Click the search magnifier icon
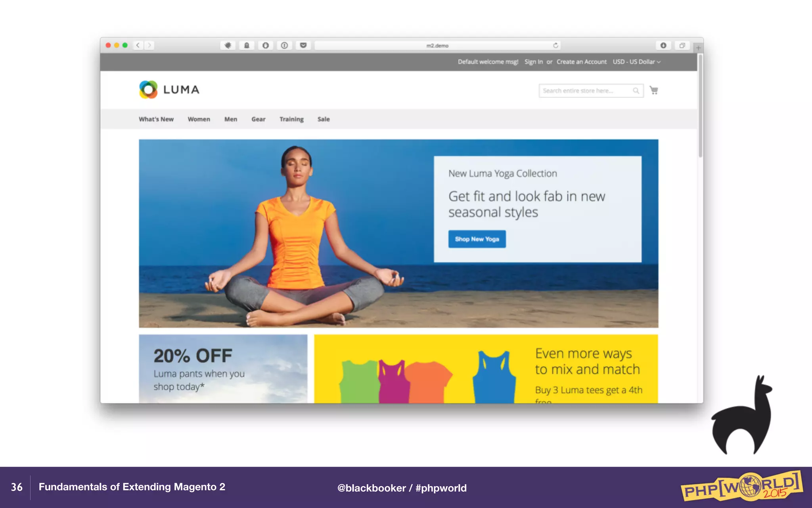Viewport: 812px width, 508px height. (x=636, y=90)
